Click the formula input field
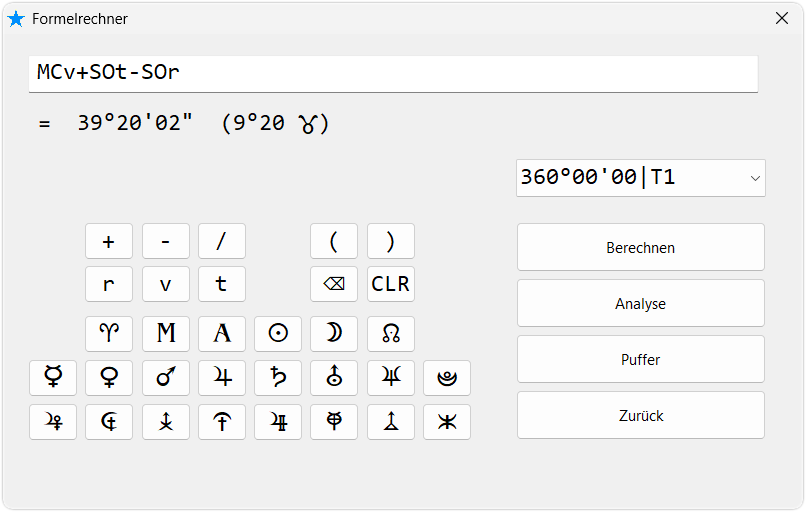Image resolution: width=806 pixels, height=512 pixels. pyautogui.click(x=393, y=73)
